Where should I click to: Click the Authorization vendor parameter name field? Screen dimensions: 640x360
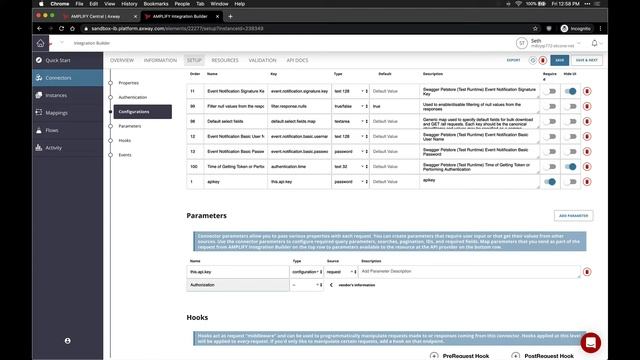click(238, 285)
